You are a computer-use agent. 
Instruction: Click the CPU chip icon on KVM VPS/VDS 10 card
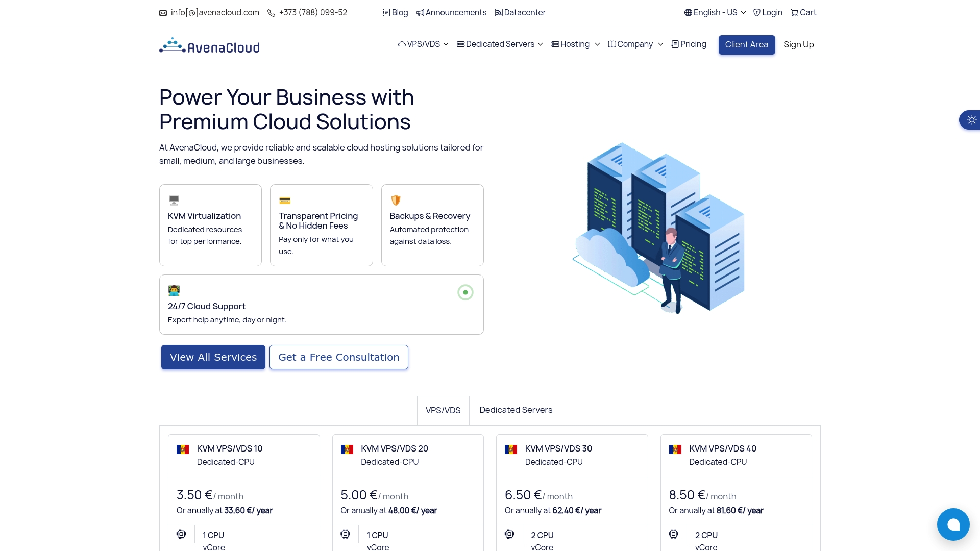pos(182,534)
